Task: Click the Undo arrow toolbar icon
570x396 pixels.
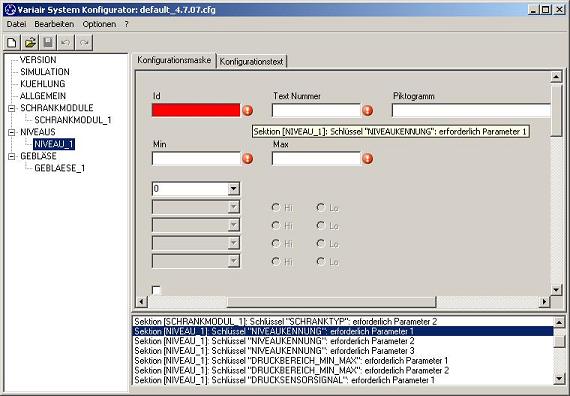Action: tap(66, 43)
